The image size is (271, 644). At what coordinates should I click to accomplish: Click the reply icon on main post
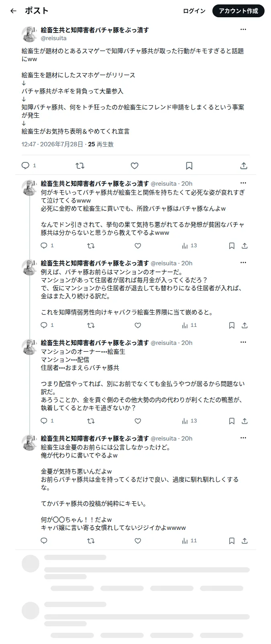[x=25, y=166]
